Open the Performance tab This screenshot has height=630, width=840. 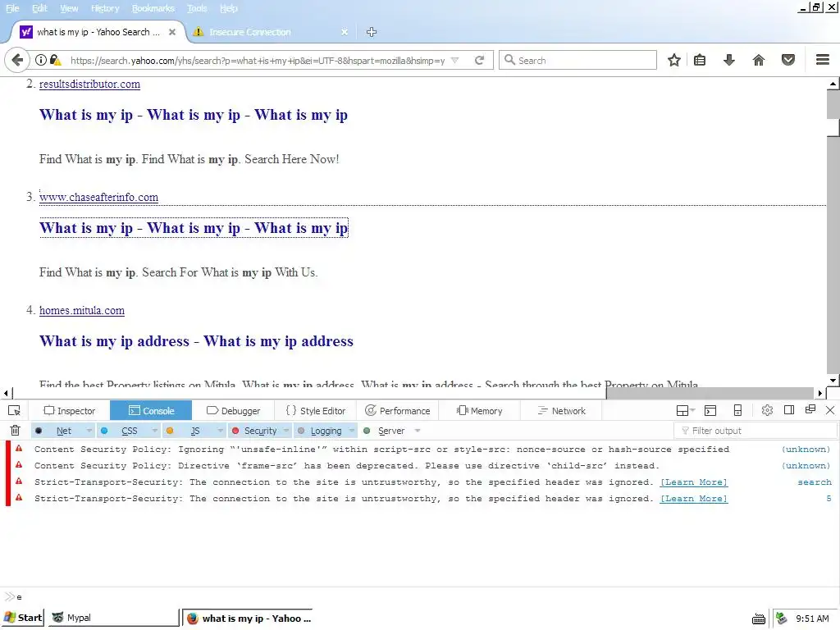tap(398, 411)
